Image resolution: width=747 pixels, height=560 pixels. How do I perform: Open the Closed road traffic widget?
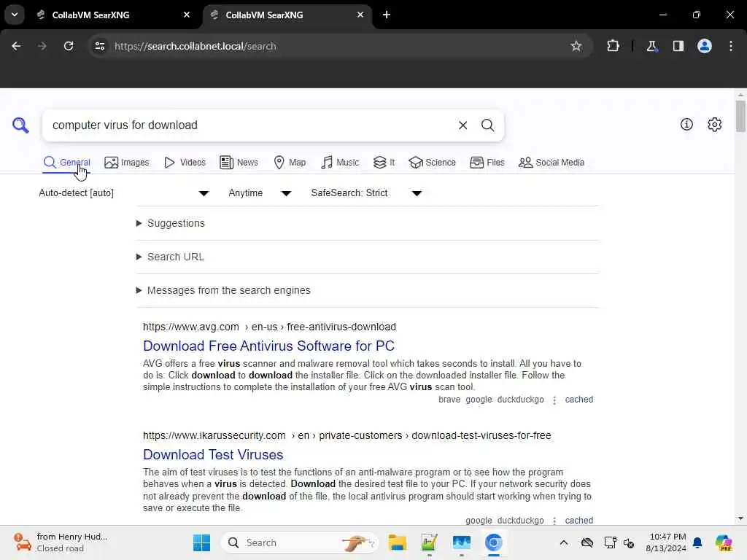pos(61,542)
